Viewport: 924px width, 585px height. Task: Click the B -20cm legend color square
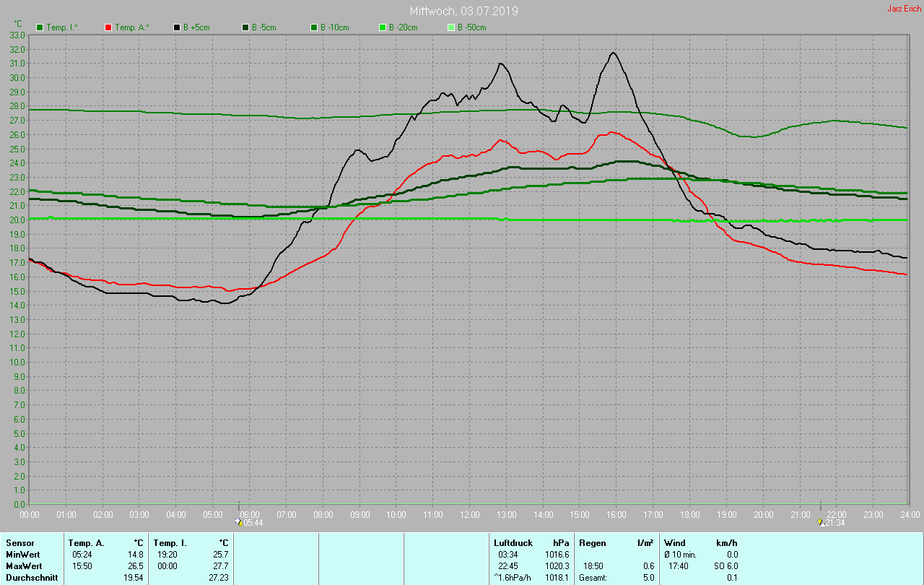[x=383, y=27]
